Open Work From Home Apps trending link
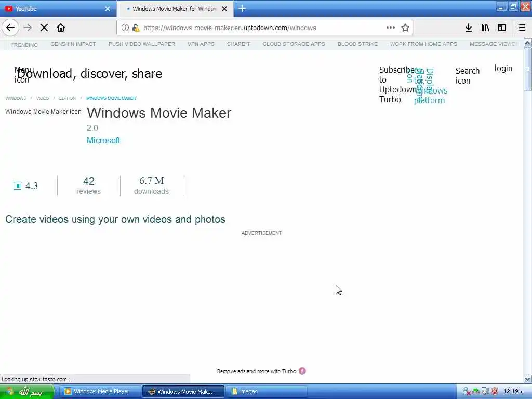The image size is (532, 399). pos(423,44)
